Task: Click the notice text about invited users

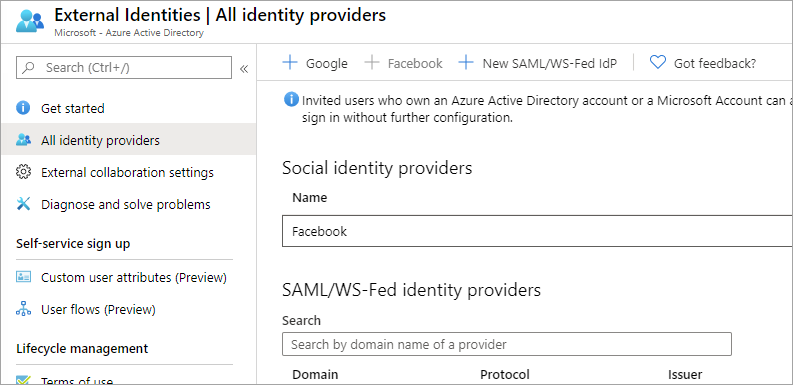Action: click(x=547, y=109)
